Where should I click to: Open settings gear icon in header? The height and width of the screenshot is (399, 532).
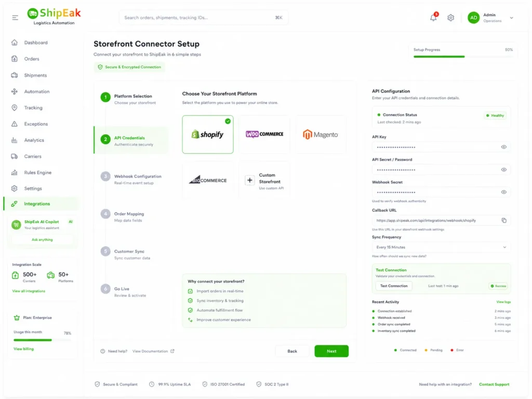pos(450,18)
